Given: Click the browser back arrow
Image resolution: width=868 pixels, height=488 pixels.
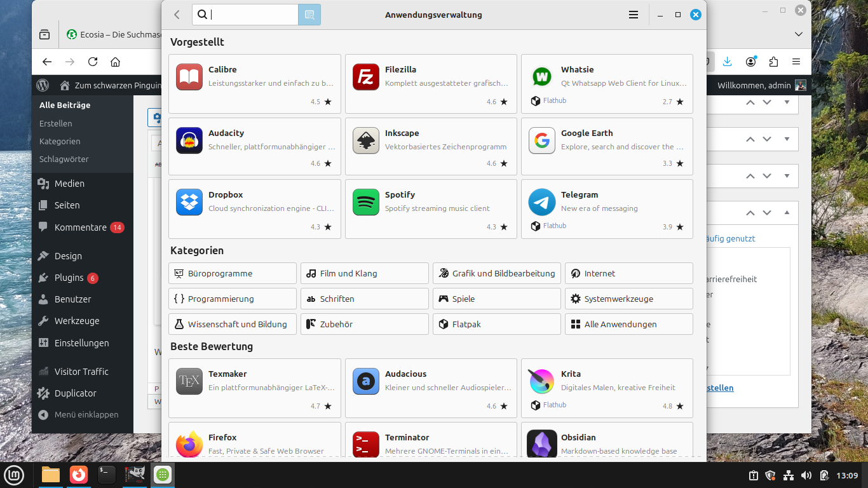Looking at the screenshot, I should pos(47,62).
